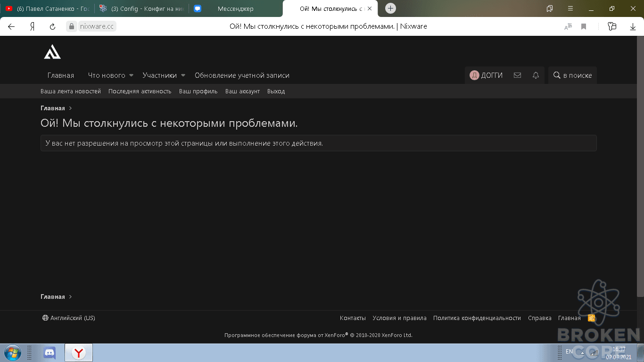Open Политика конфиденциальности footer link

coord(477,318)
